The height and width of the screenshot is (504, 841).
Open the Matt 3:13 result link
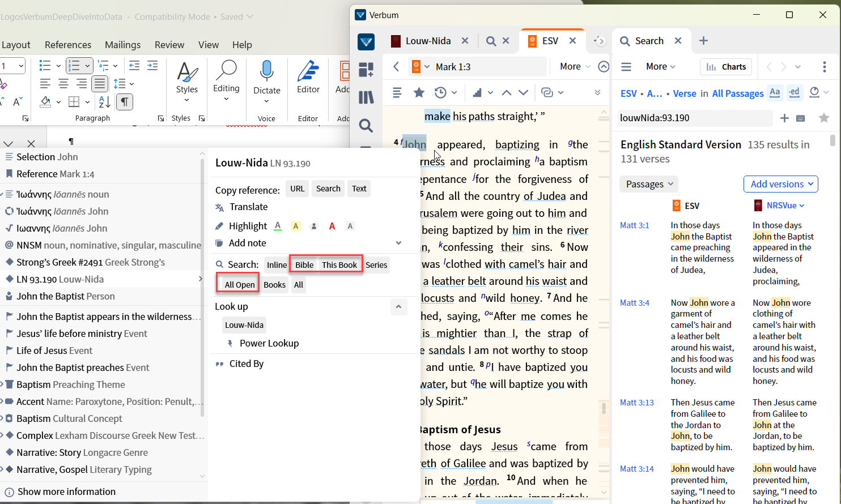(x=637, y=403)
